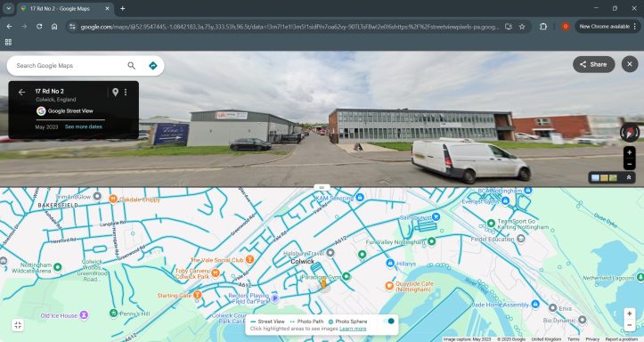The height and width of the screenshot is (342, 644).
Task: Open directions with the blue arrow icon
Action: click(x=153, y=66)
